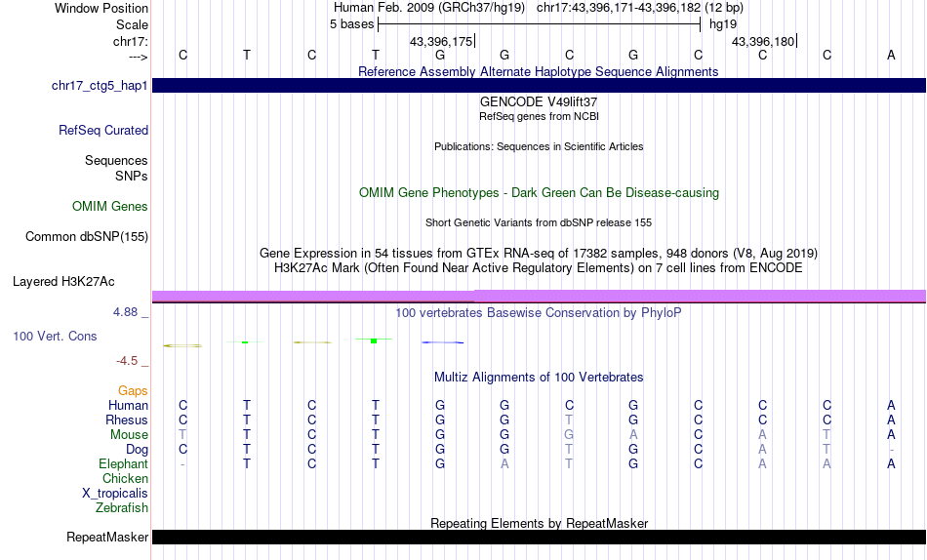Click coordinate label 43,396,175
This screenshot has width=927, height=560.
[441, 41]
